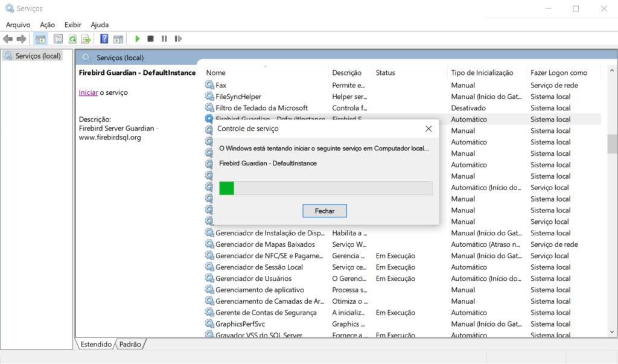The image size is (618, 364).
Task: Click the www.firebirdsql.org description text
Action: pyautogui.click(x=110, y=137)
